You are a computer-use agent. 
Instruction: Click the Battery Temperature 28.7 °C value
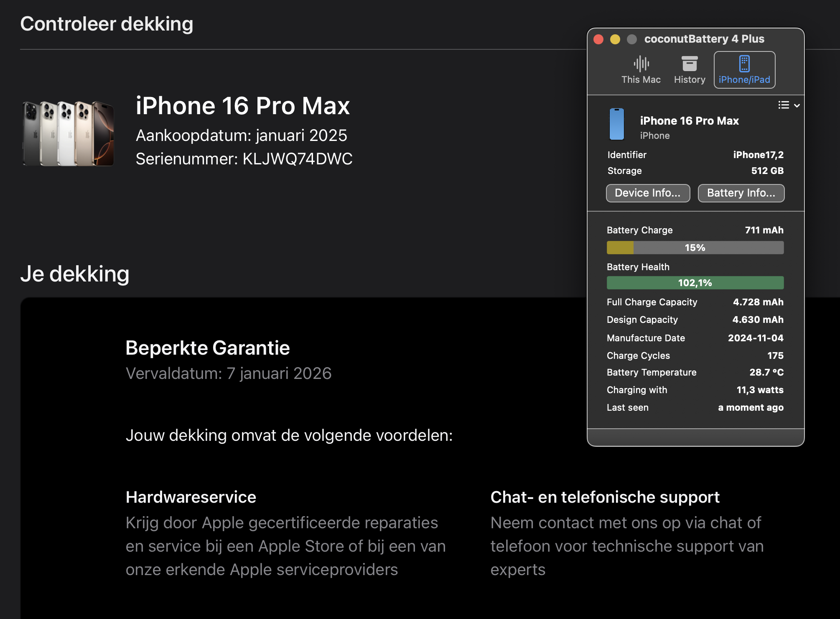coord(766,372)
